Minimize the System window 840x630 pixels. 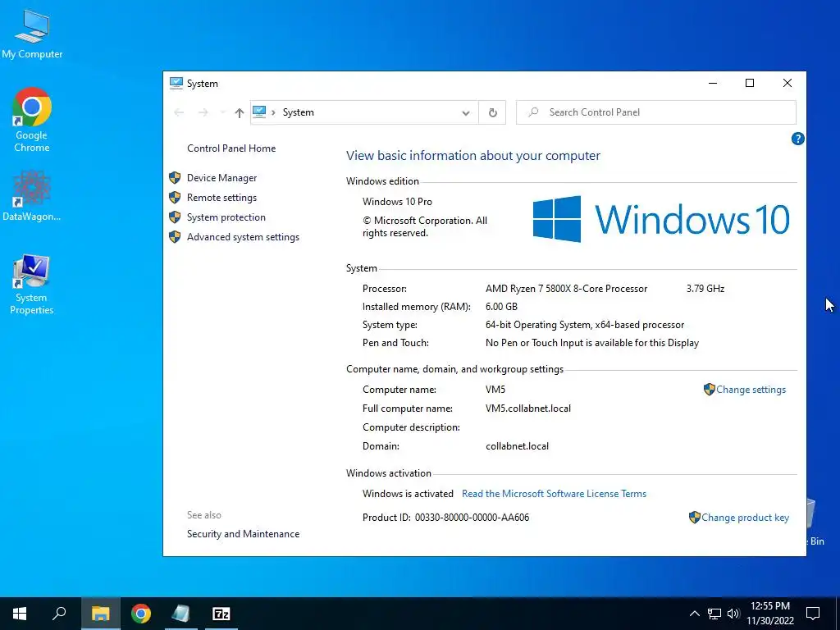(713, 83)
